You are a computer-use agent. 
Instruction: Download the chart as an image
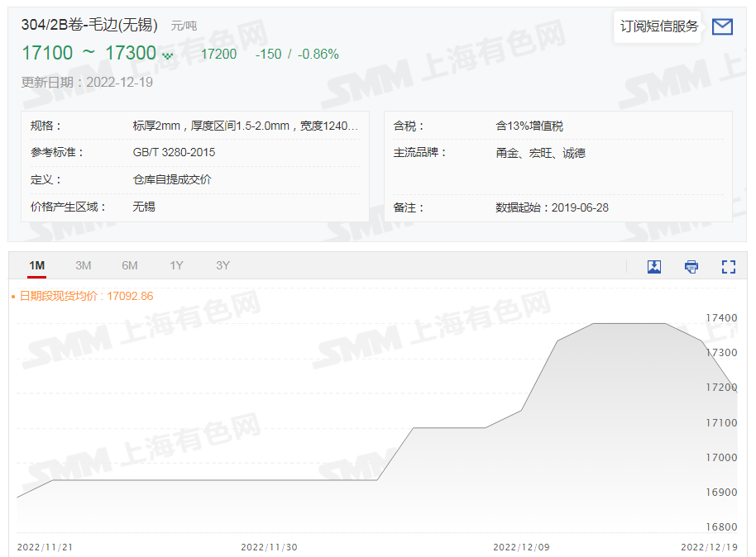pyautogui.click(x=653, y=266)
